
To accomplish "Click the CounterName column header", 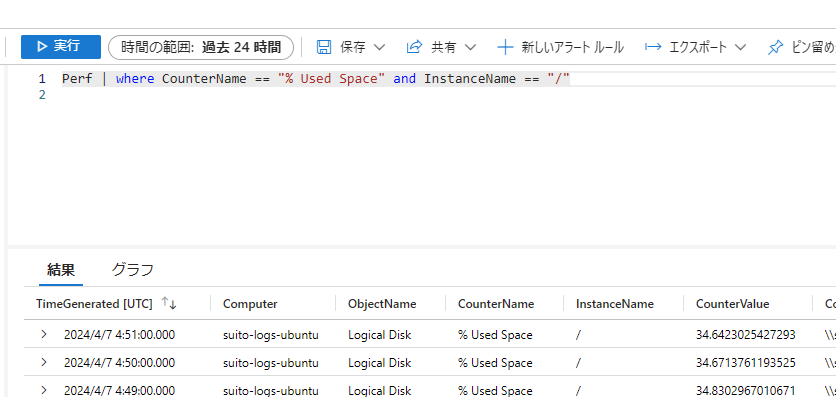I will 496,304.
